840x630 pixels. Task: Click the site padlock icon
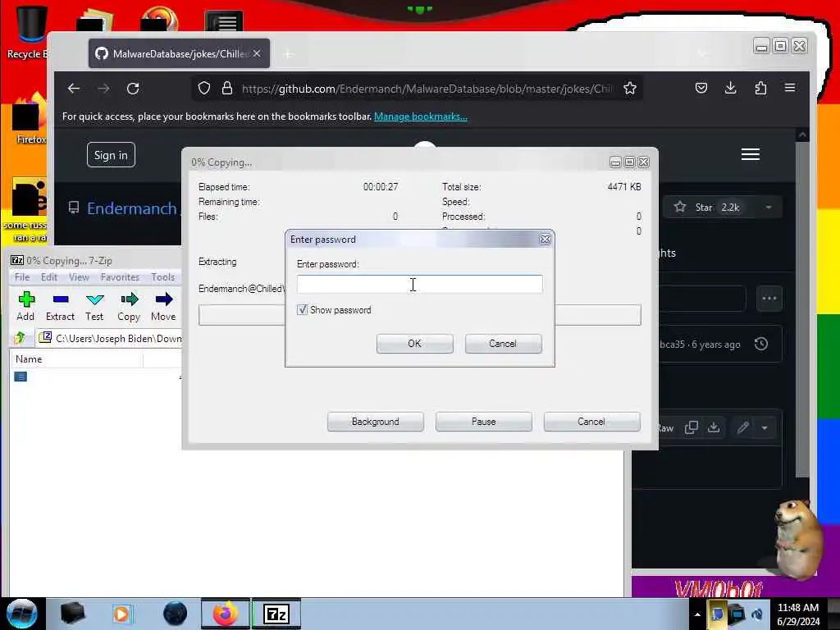click(227, 89)
